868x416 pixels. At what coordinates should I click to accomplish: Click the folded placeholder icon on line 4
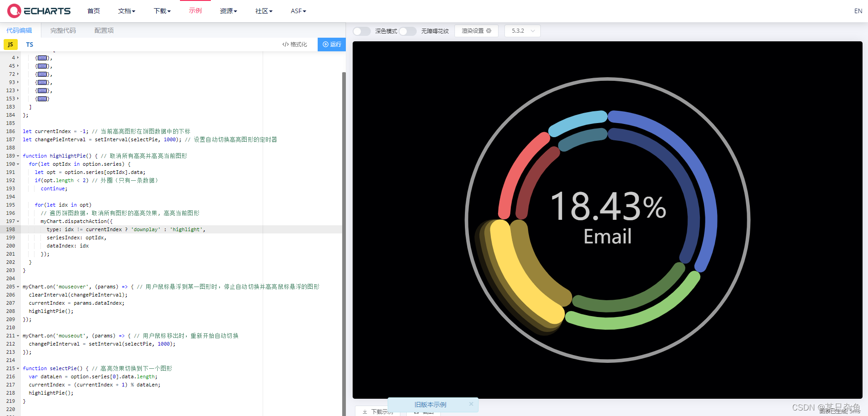43,58
